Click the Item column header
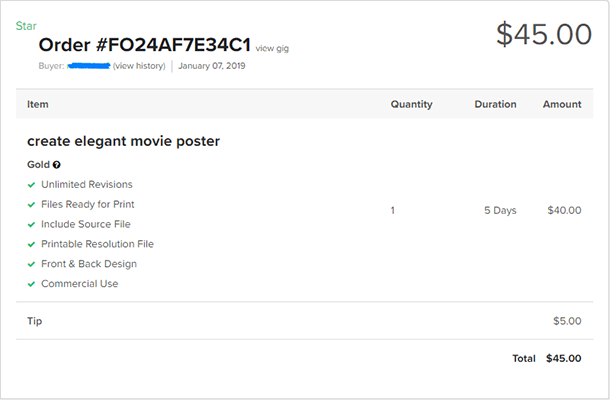 [x=38, y=104]
